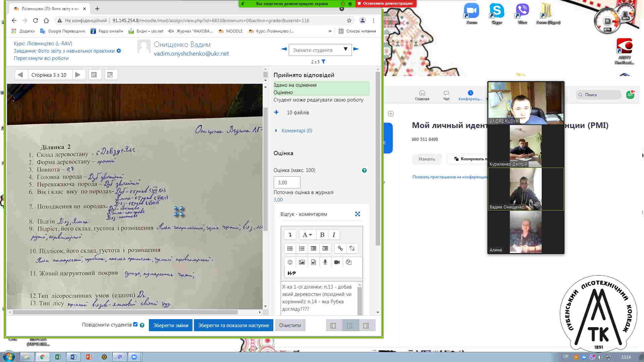Viewport: 644px width, 362px height.
Task: Toggle the Notify students checkbox
Action: [136, 324]
